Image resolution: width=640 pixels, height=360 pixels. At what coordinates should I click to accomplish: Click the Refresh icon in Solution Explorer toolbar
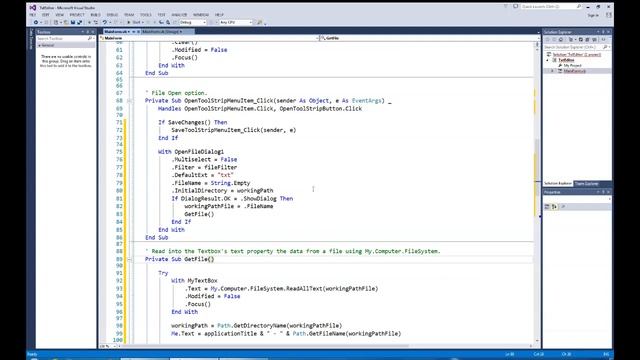coord(581,40)
